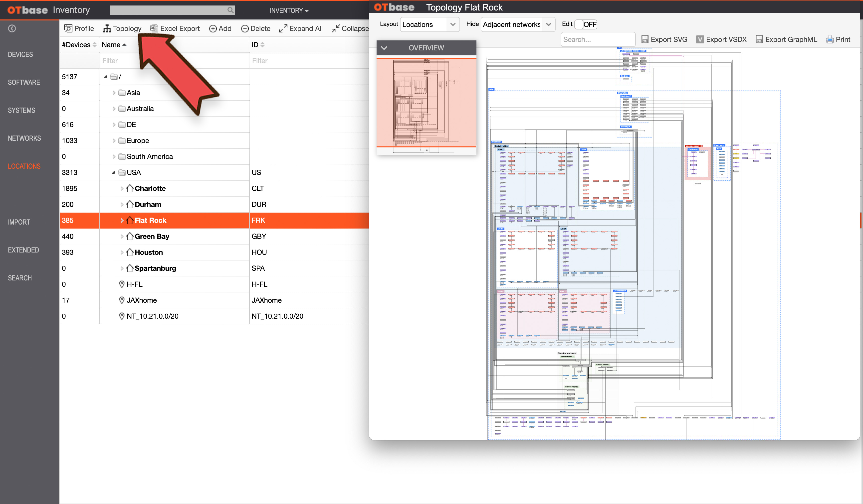Image resolution: width=863 pixels, height=504 pixels.
Task: Click the Profile toolbar icon
Action: coord(68,28)
